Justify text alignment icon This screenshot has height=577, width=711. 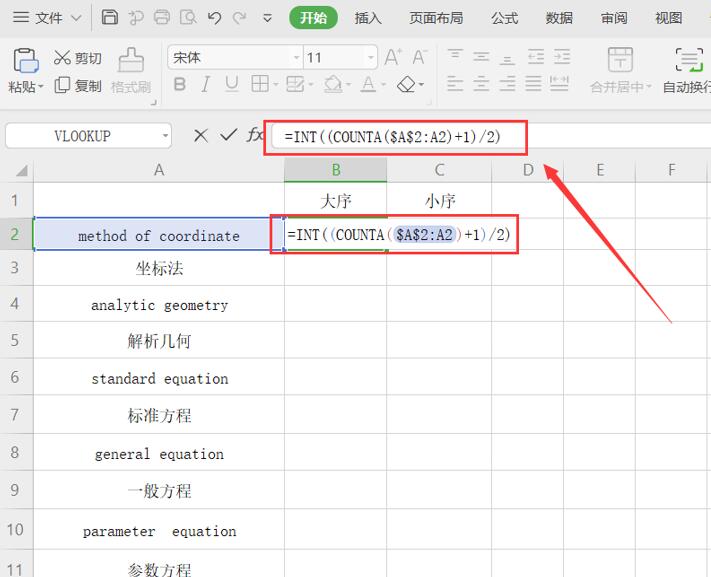[533, 84]
